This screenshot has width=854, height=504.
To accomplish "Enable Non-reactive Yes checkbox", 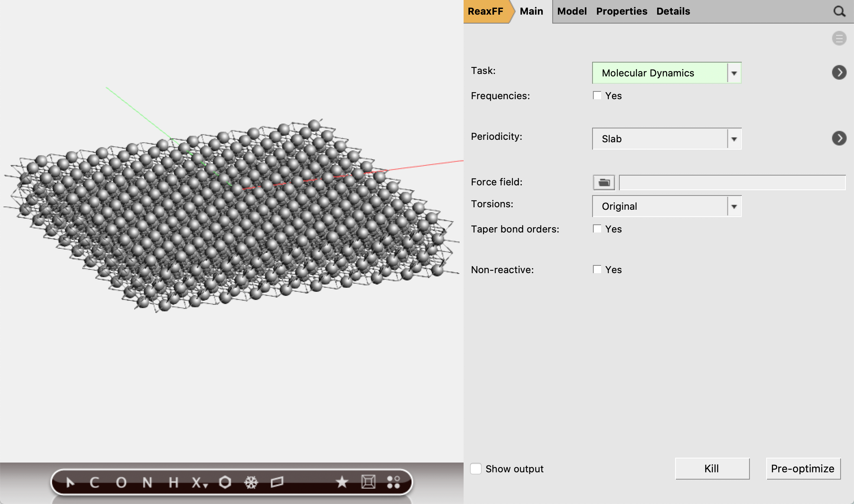I will (x=597, y=269).
